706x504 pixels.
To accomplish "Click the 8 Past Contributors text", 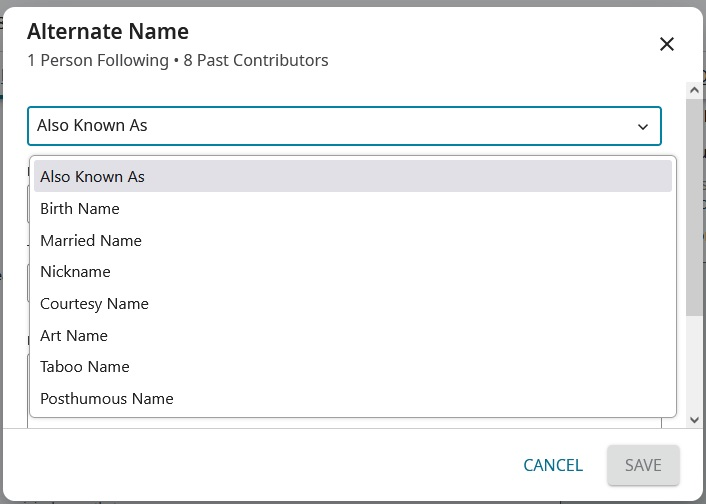I will 256,61.
